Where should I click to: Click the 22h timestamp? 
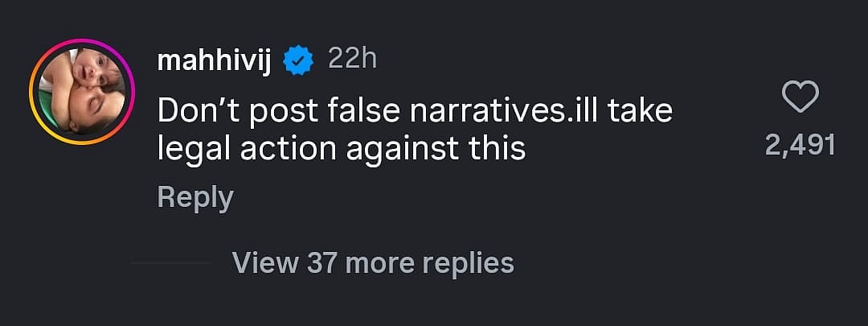[x=352, y=60]
